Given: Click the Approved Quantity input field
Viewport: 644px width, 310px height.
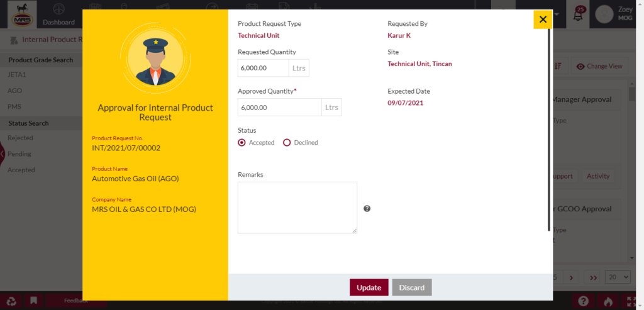Looking at the screenshot, I should 280,107.
